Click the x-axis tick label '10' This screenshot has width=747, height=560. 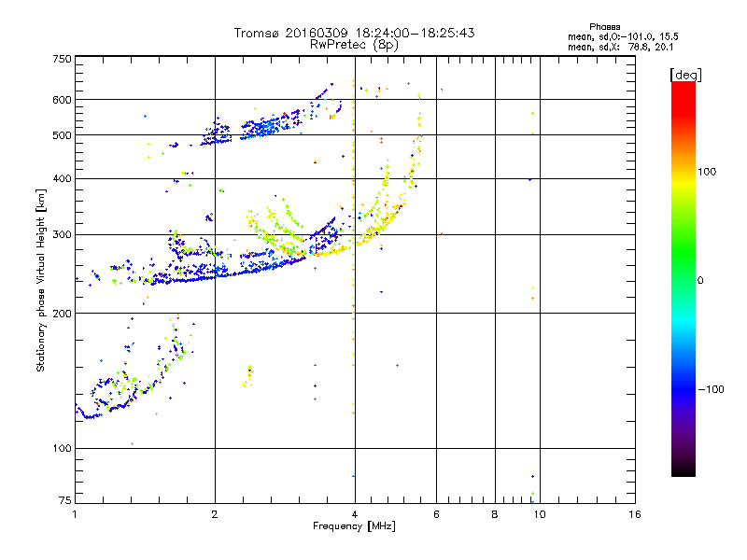[x=540, y=514]
